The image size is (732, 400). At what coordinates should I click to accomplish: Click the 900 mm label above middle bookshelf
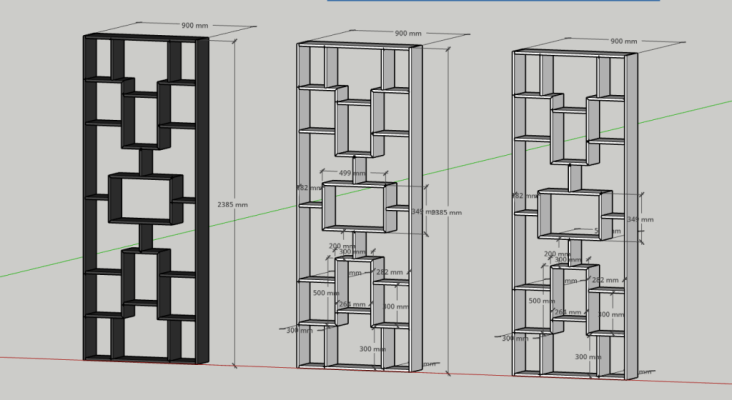coord(408,33)
